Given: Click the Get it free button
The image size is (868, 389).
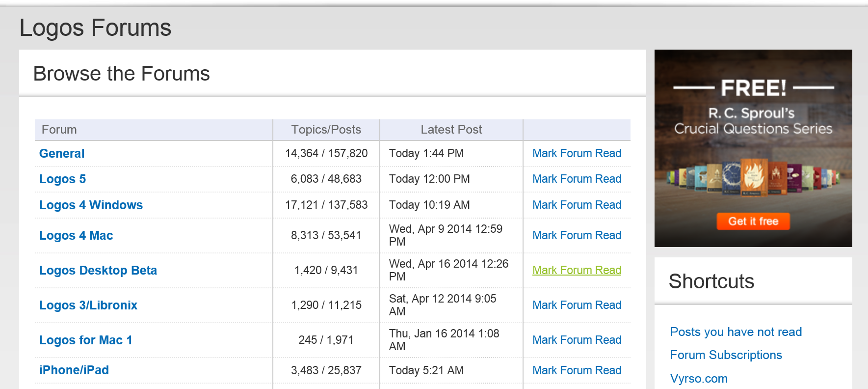Looking at the screenshot, I should click(753, 222).
